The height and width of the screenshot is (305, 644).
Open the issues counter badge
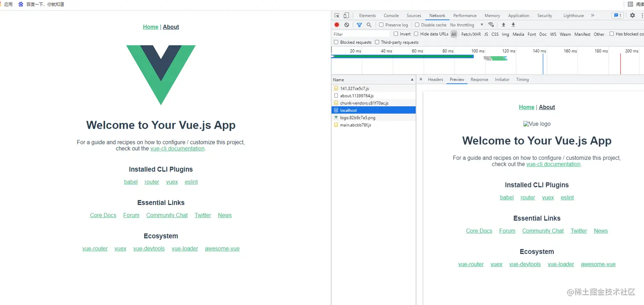pos(618,15)
